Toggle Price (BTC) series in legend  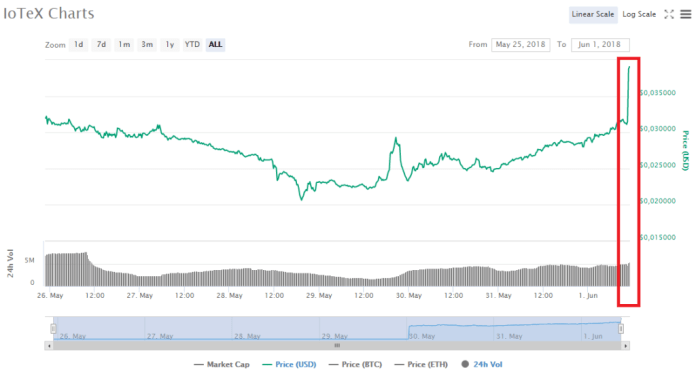pyautogui.click(x=355, y=364)
